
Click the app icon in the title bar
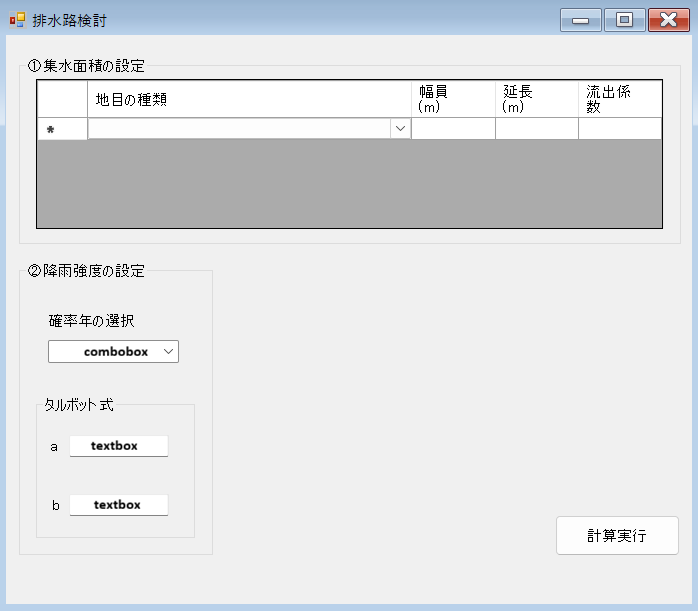17,20
